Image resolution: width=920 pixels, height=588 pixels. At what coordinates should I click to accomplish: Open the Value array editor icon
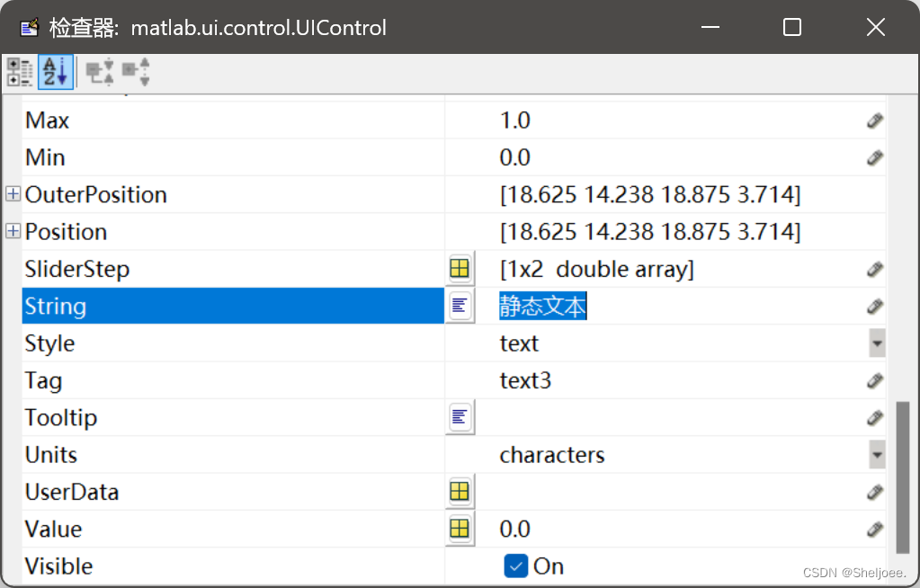click(459, 529)
